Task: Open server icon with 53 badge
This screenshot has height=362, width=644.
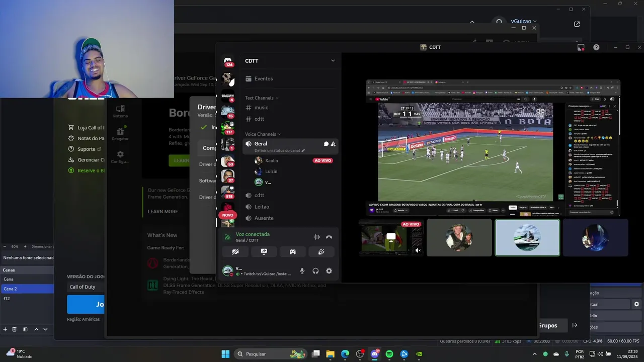Action: pyautogui.click(x=228, y=160)
